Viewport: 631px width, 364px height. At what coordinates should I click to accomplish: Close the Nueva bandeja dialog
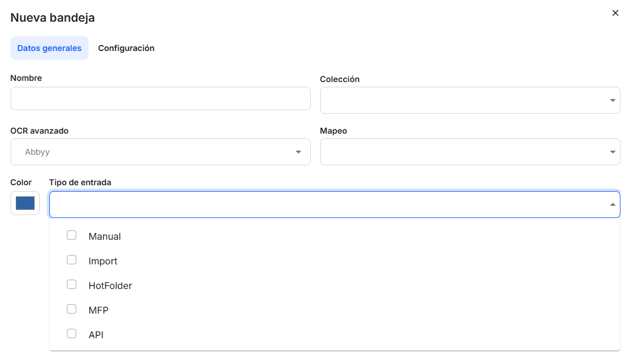coord(615,13)
